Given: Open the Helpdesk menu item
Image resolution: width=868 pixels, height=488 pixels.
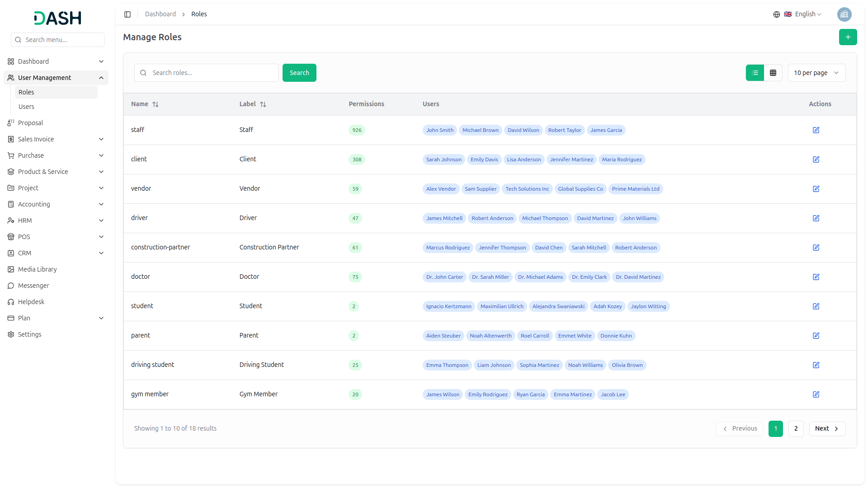Looking at the screenshot, I should pyautogui.click(x=31, y=302).
